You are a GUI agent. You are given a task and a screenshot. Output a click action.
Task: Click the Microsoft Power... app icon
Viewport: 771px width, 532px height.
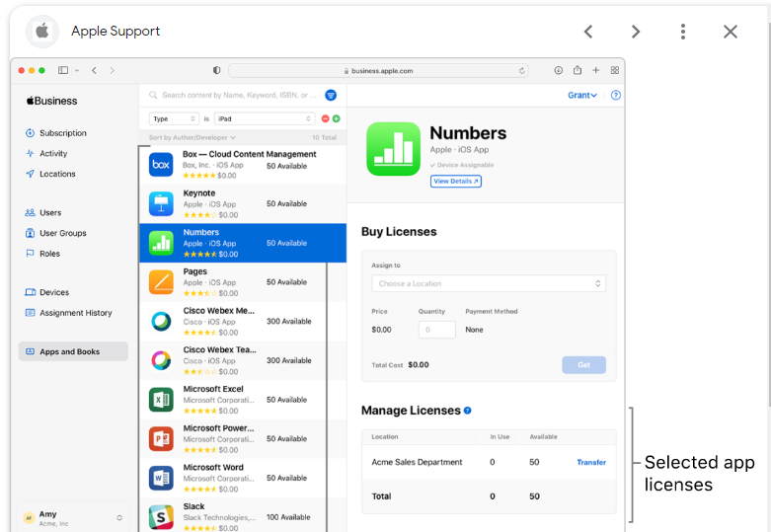pyautogui.click(x=161, y=438)
